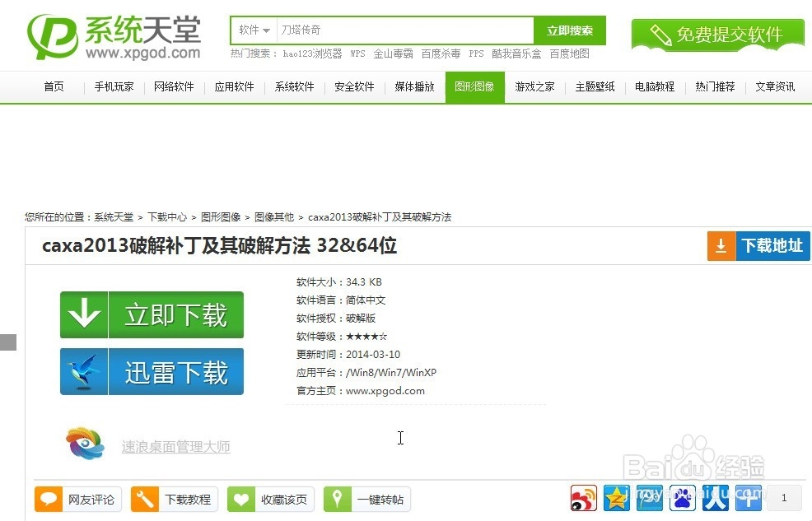Image resolution: width=812 pixels, height=521 pixels.
Task: Click the 一键转帖 share button
Action: [367, 500]
